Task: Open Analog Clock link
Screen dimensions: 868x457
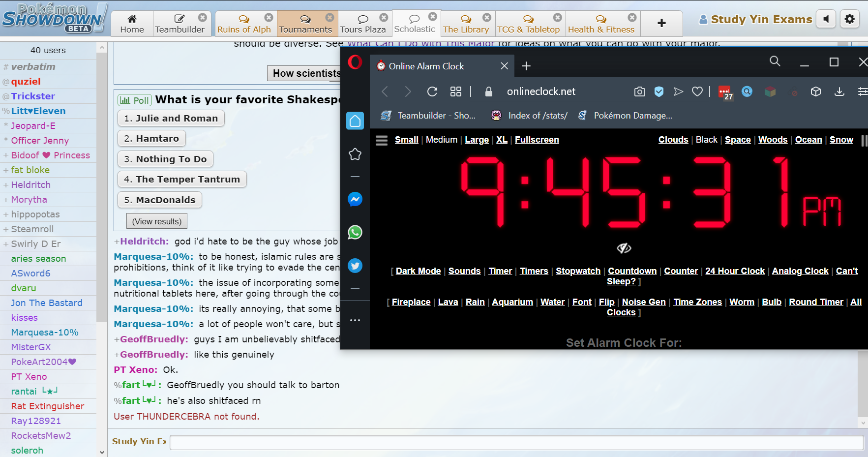Action: pyautogui.click(x=800, y=271)
